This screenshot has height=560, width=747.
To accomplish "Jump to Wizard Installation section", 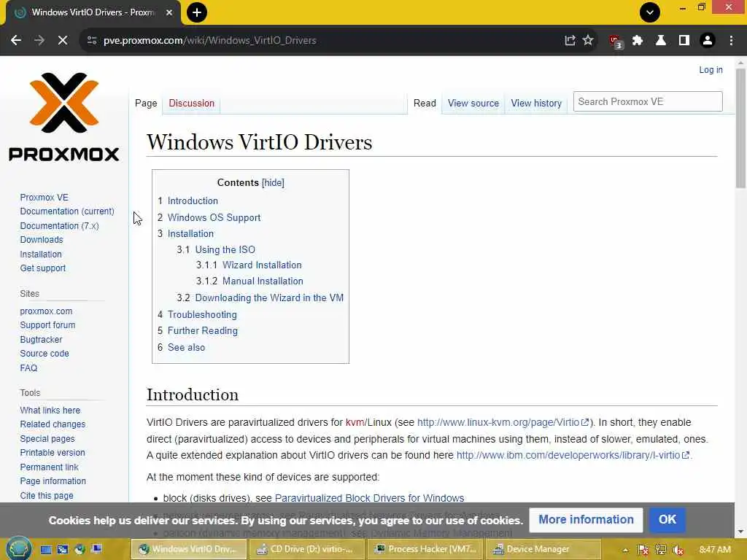I will (x=262, y=265).
